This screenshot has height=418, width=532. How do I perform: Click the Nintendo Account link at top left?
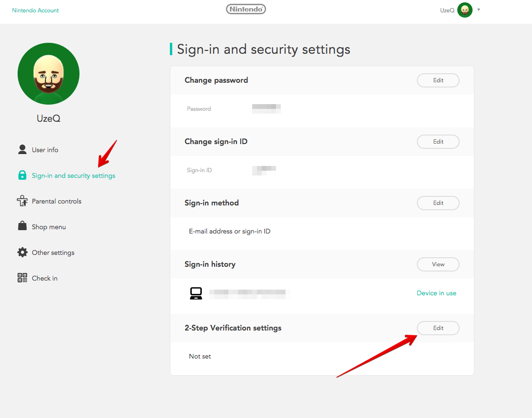[x=36, y=10]
